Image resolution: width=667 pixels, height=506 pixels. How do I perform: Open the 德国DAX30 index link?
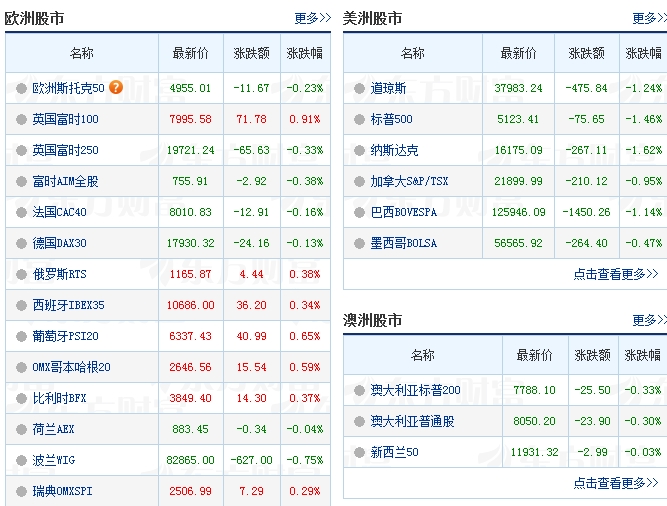[60, 243]
